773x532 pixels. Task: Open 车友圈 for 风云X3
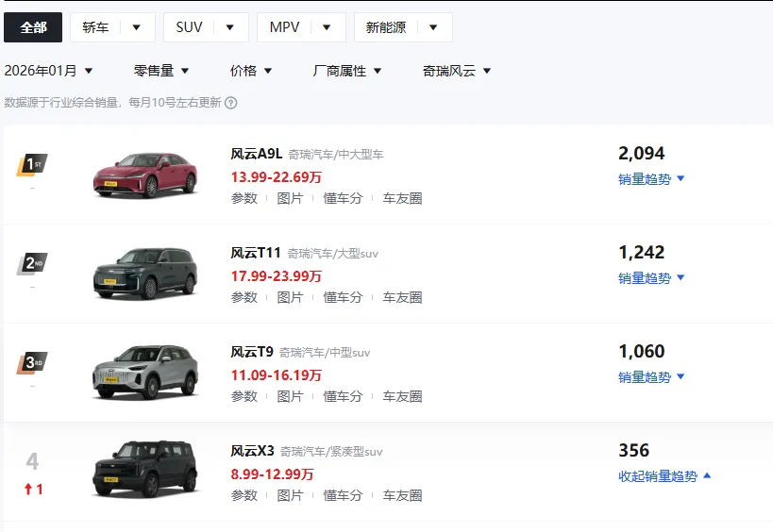(x=402, y=495)
